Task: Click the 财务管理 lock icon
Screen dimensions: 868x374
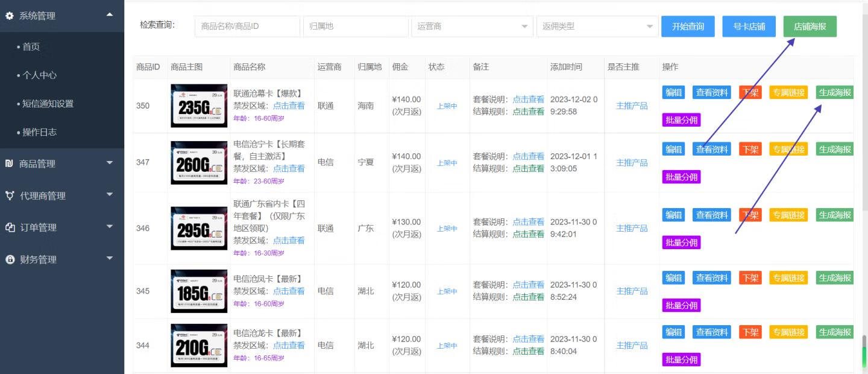Action: (10, 259)
